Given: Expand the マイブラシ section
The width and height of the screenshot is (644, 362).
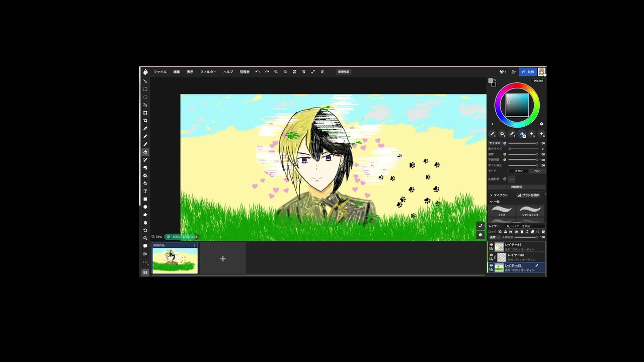Looking at the screenshot, I should tap(500, 195).
